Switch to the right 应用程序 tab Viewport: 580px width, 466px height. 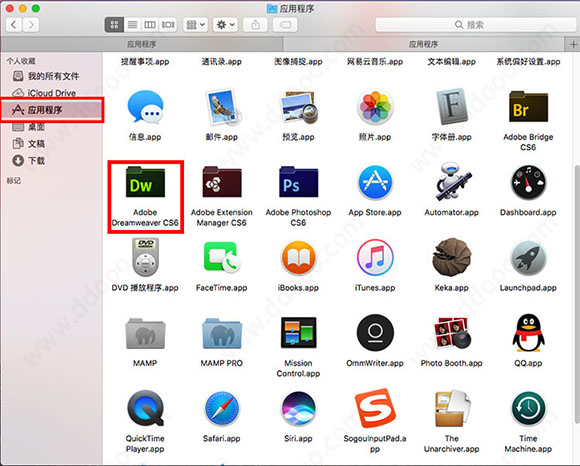point(424,44)
